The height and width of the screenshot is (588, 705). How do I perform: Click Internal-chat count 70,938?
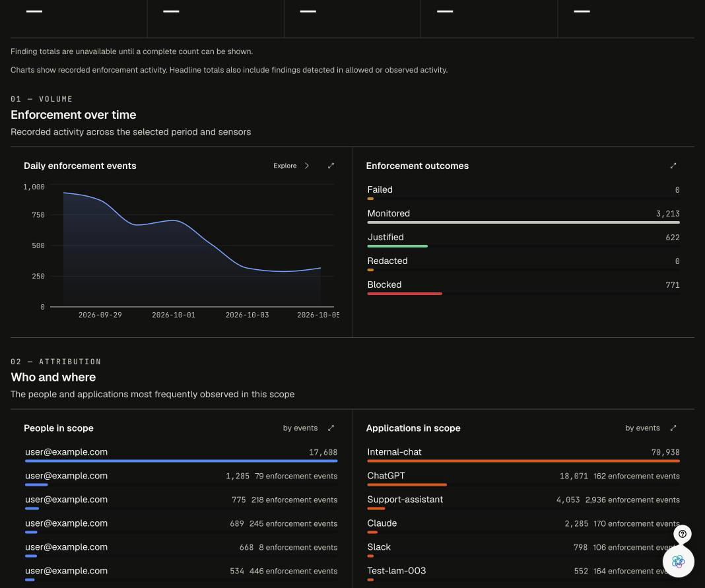[665, 452]
